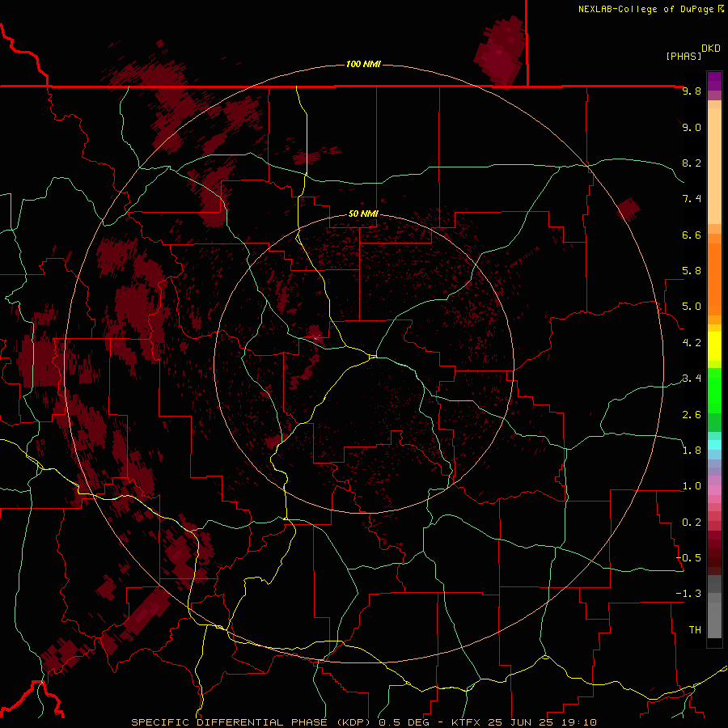Select the 8.2 legend value
Screen dimensions: 728x728
[692, 163]
